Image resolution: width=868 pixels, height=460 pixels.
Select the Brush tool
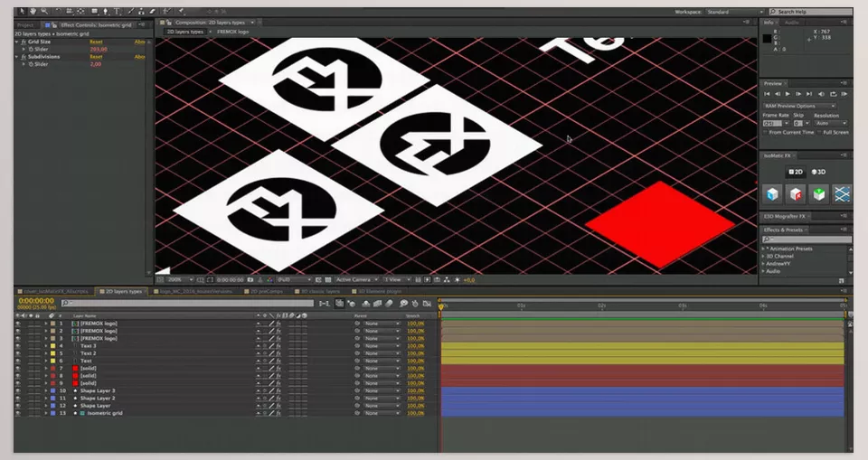(x=131, y=11)
